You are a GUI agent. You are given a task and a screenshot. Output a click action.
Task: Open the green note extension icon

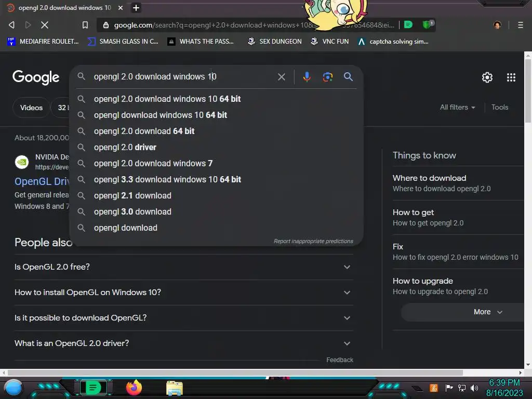coord(408,24)
